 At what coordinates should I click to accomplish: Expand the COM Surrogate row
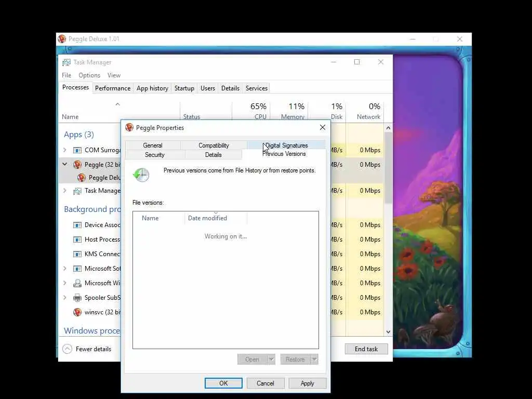(65, 150)
